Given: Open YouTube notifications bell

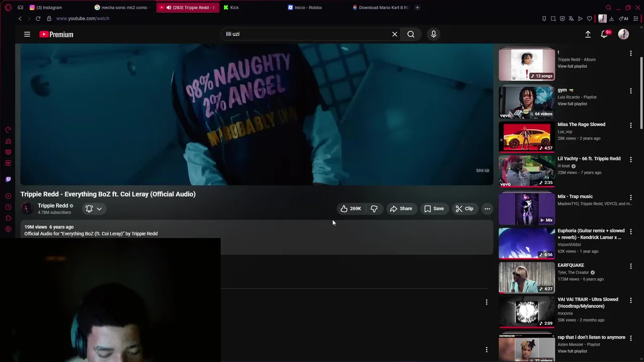Looking at the screenshot, I should click(605, 34).
